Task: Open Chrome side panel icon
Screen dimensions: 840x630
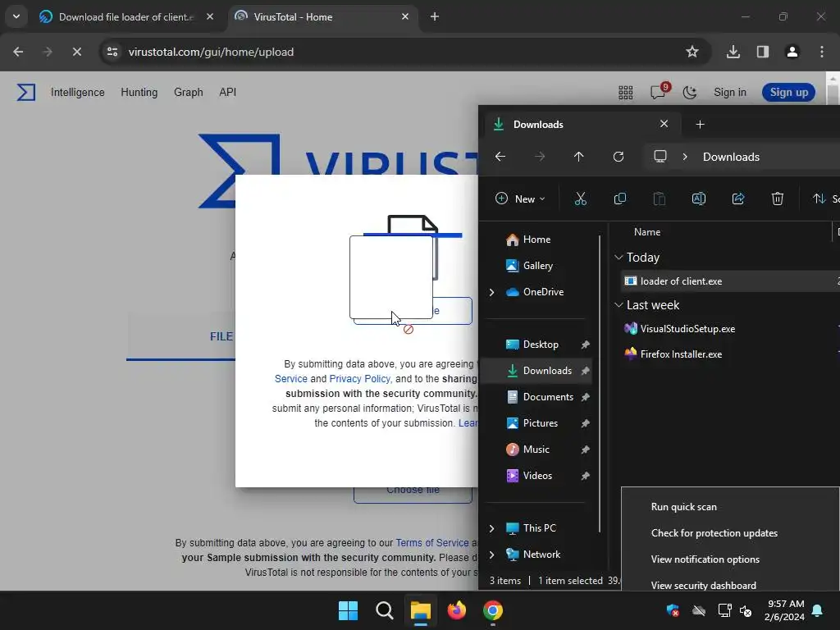Action: [x=762, y=52]
